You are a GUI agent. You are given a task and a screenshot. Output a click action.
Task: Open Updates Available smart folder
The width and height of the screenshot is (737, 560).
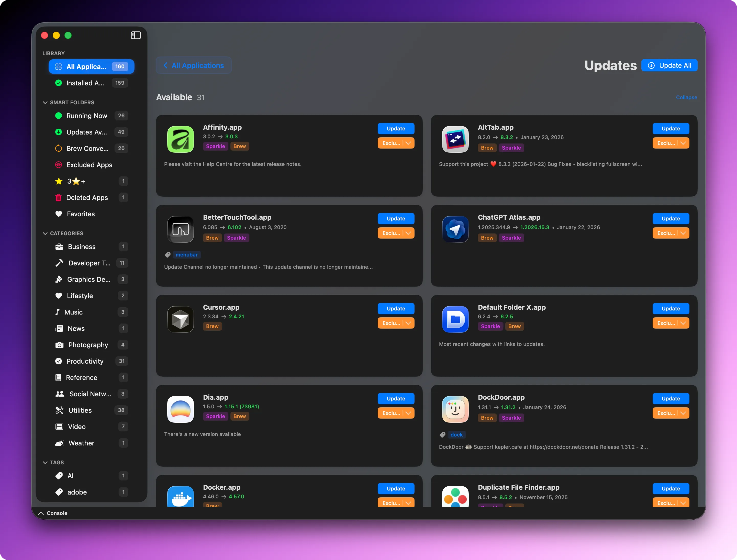(91, 132)
